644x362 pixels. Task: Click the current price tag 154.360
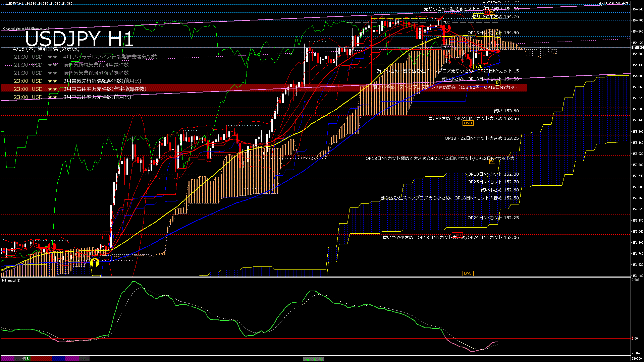tap(637, 48)
